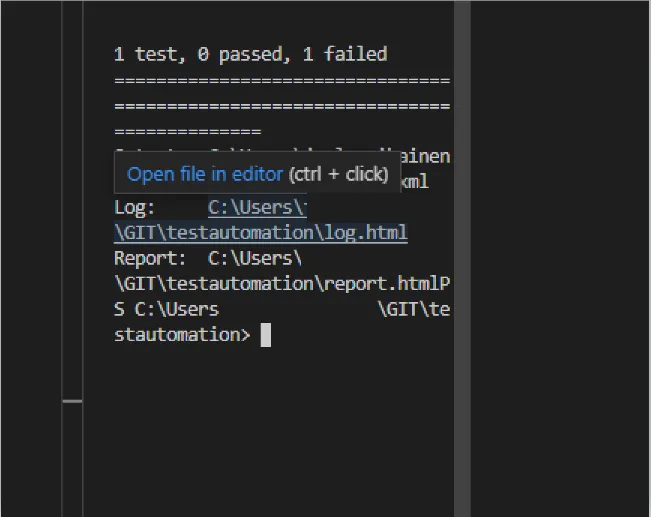Click the partially hidden "ainen" text above tooltip
This screenshot has width=651, height=517.
coord(430,156)
